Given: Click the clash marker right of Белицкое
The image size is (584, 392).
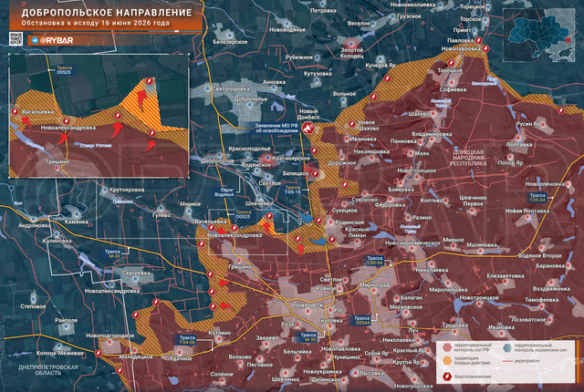Looking at the screenshot, I should pyautogui.click(x=315, y=173).
